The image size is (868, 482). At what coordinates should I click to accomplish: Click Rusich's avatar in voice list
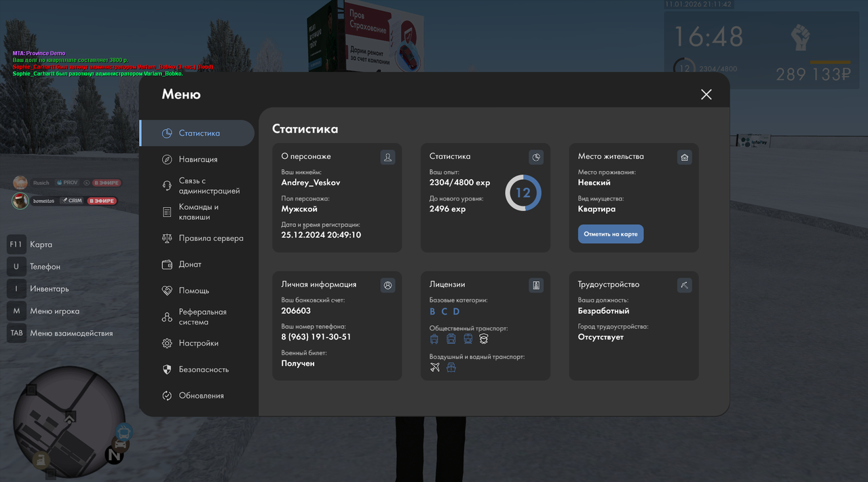coord(20,183)
